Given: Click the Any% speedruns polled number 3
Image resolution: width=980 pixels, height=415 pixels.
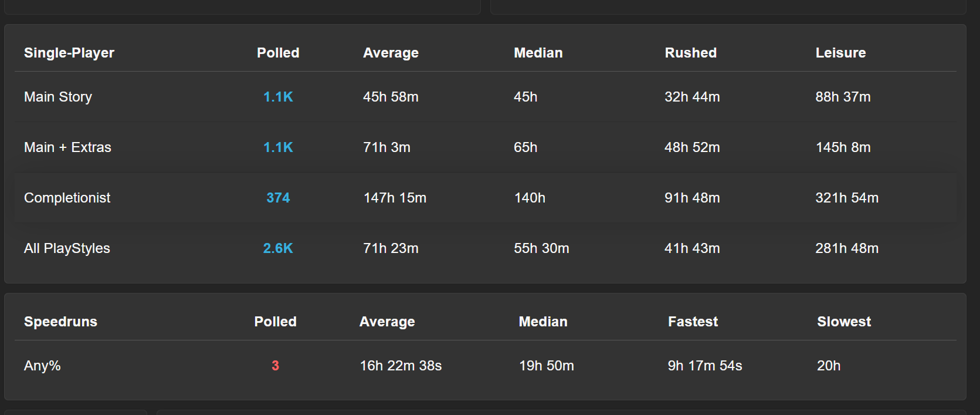Looking at the screenshot, I should pos(275,366).
